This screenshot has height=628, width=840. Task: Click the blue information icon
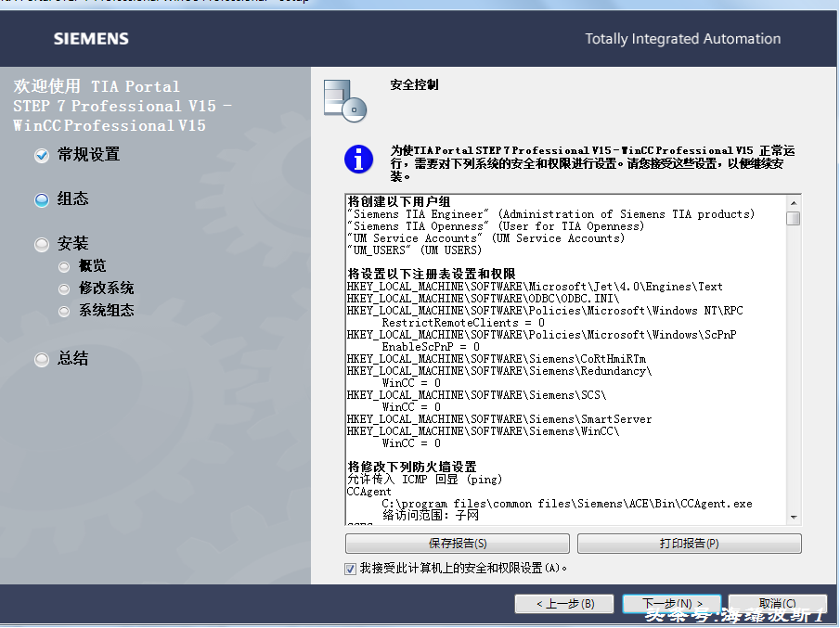coord(358,159)
